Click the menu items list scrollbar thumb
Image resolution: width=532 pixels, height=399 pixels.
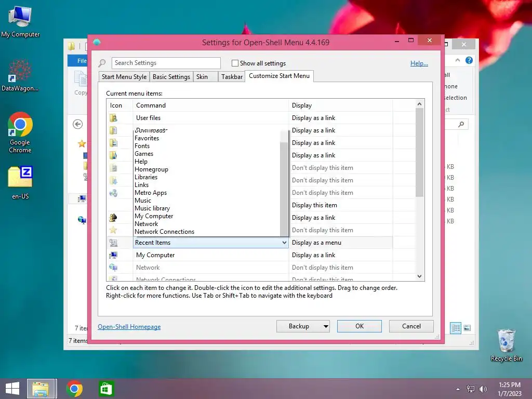(x=419, y=152)
